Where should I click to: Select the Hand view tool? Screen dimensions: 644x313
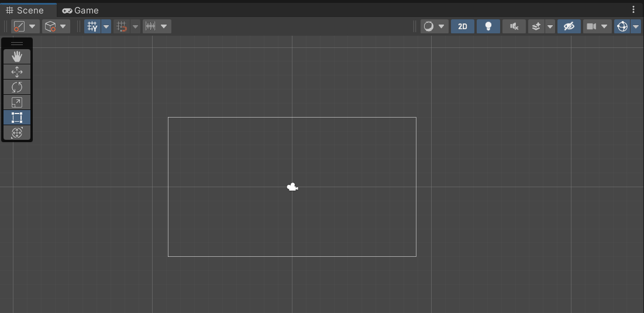point(17,57)
